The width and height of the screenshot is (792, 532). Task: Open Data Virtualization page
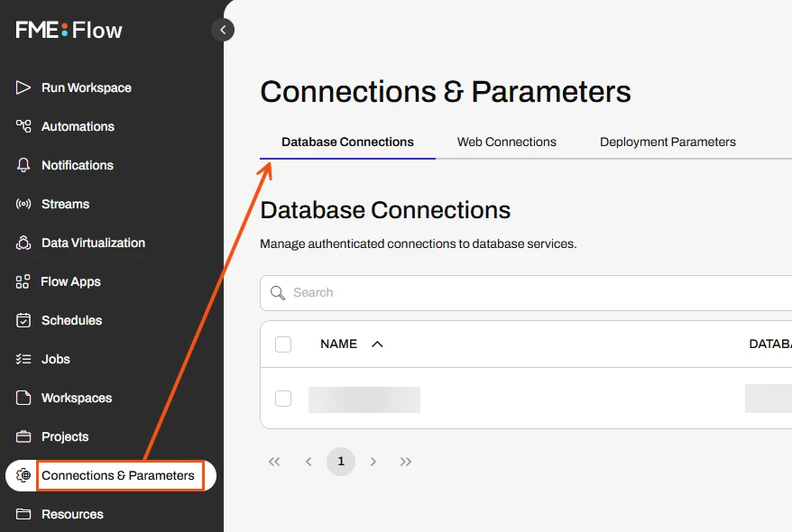[x=93, y=243]
